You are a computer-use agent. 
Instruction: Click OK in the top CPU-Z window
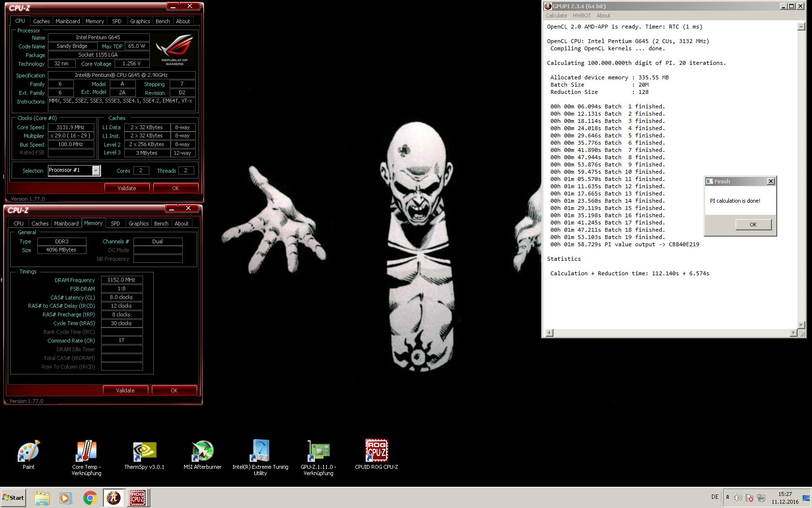tap(175, 188)
